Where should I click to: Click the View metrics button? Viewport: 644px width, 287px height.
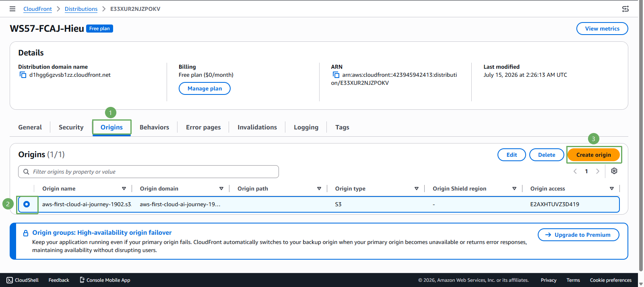602,29
